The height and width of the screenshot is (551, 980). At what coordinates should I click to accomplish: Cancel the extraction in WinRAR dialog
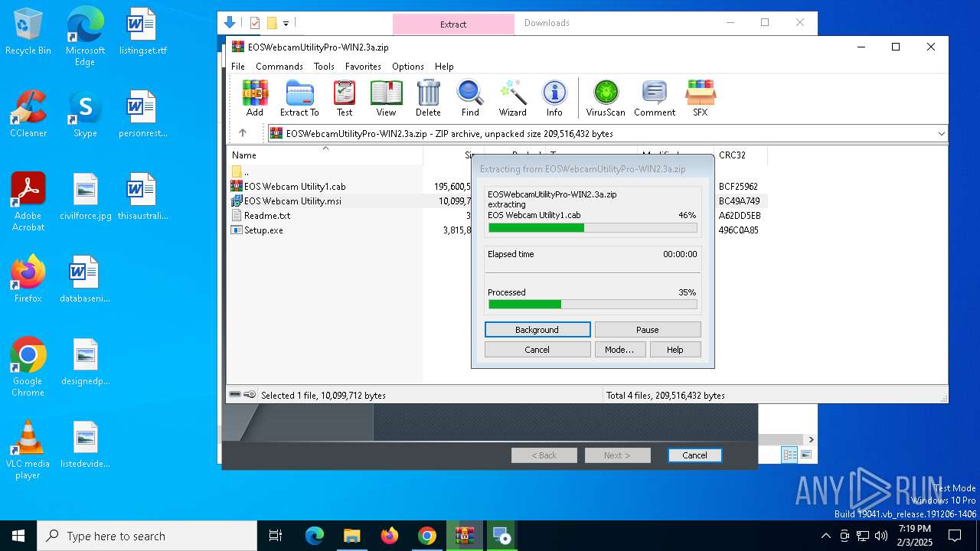click(x=537, y=350)
